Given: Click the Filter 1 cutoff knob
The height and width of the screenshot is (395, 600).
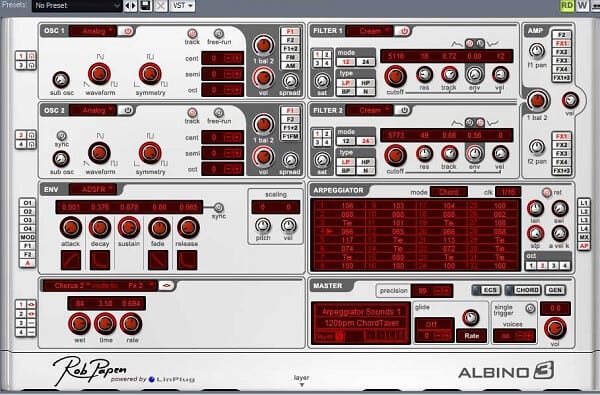Looking at the screenshot, I should tap(395, 76).
